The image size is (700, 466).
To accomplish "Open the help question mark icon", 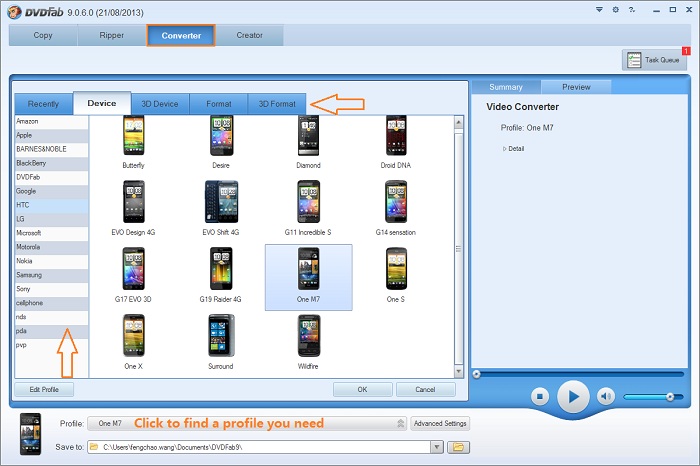I will [632, 9].
